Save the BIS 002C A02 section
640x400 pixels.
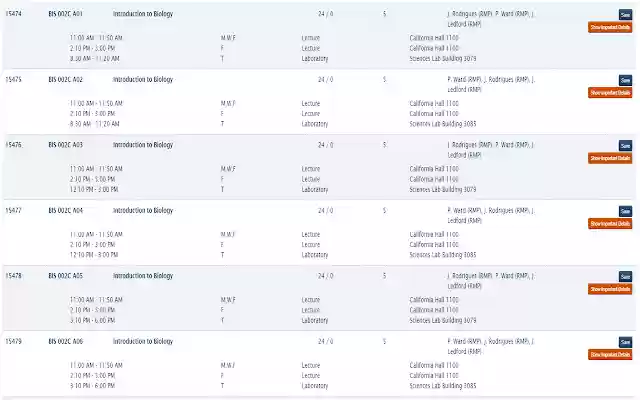tap(625, 79)
